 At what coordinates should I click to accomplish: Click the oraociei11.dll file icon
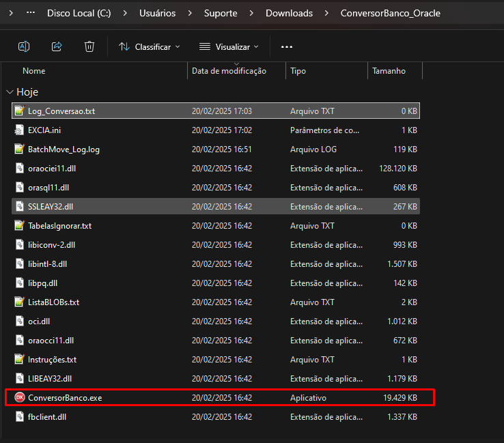click(x=20, y=168)
